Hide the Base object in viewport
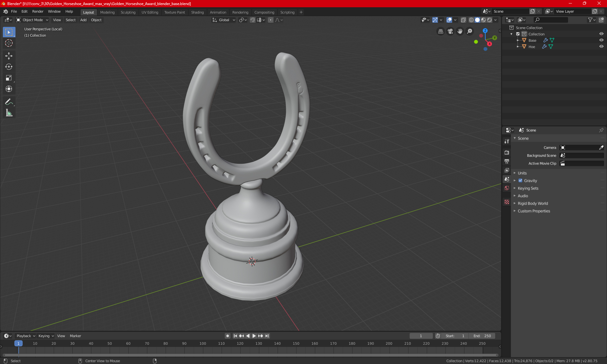Viewport: 607px width, 364px height. pos(601,40)
